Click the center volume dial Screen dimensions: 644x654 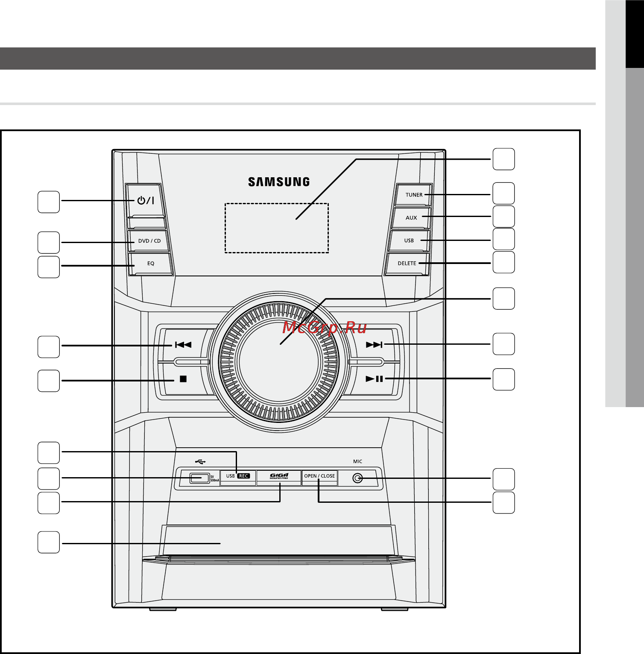point(278,362)
